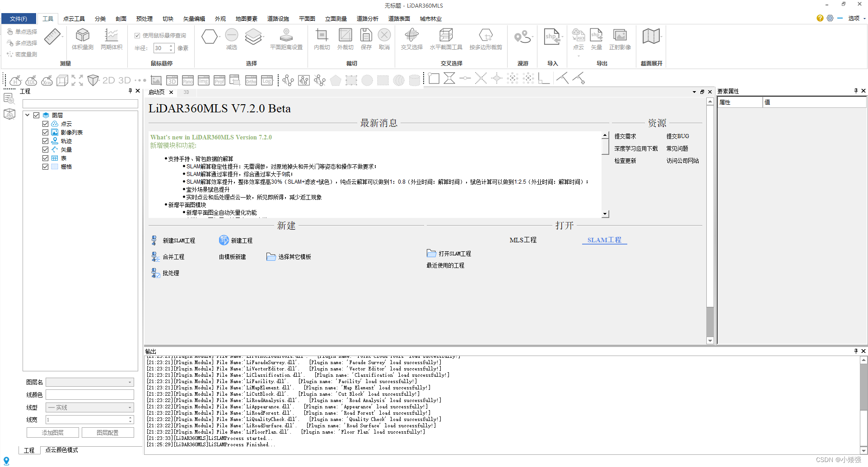Screen dimensions: 868x467
Task: Click 打开SLAM工程
Action: coord(449,254)
